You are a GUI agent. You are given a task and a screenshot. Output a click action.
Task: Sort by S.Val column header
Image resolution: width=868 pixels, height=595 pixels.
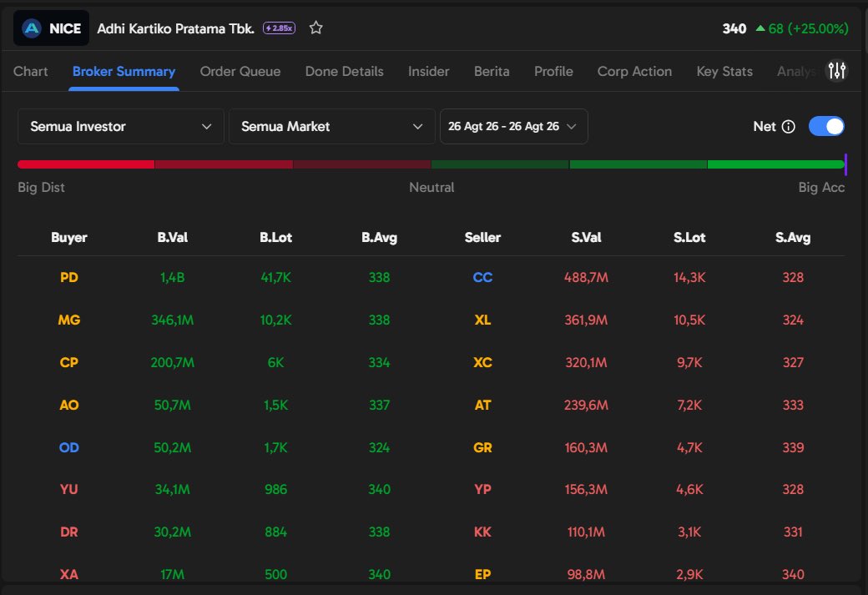tap(586, 238)
